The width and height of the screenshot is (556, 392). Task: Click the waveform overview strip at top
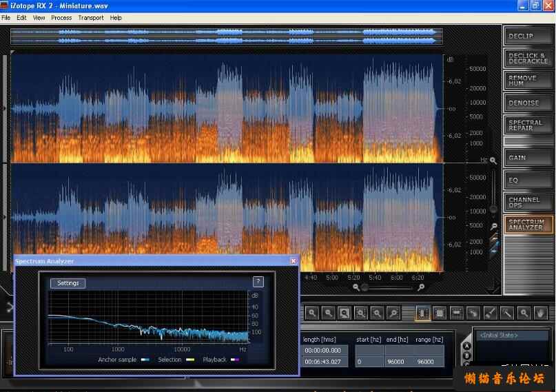click(227, 37)
